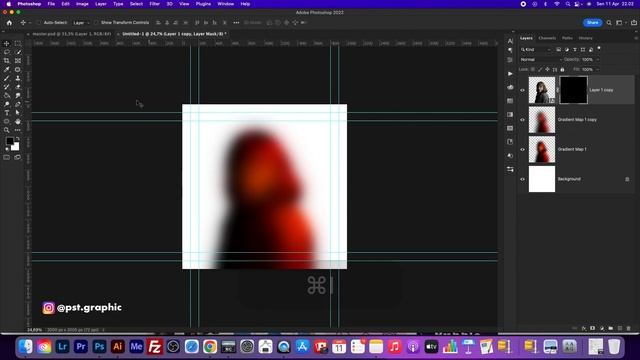Open the File menu
The width and height of the screenshot is (640, 360).
point(51,4)
